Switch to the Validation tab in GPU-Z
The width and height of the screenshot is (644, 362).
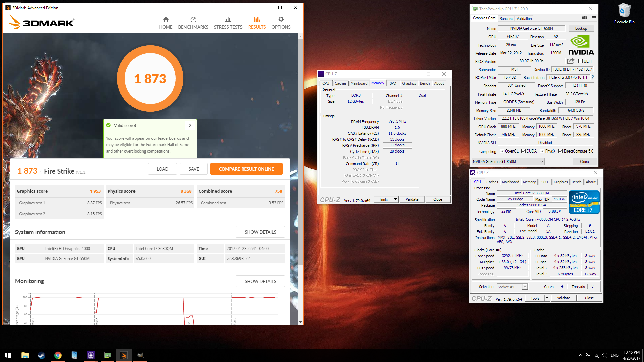pyautogui.click(x=524, y=19)
